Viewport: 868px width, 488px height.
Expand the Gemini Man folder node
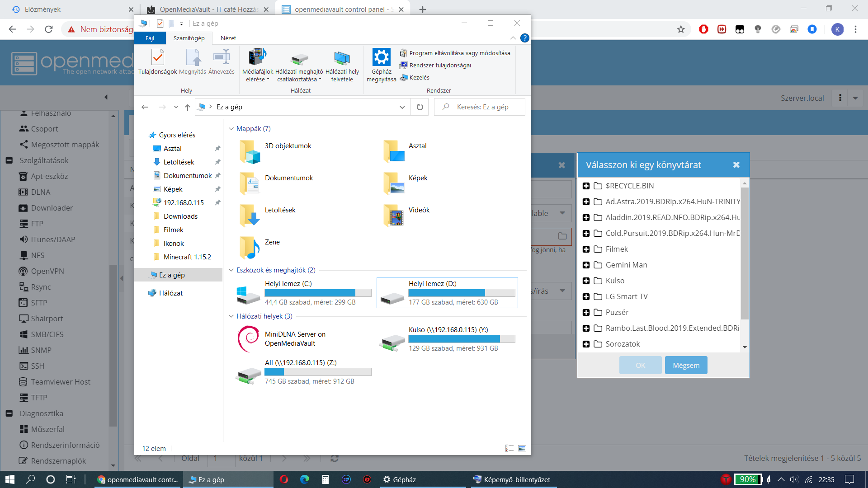586,265
